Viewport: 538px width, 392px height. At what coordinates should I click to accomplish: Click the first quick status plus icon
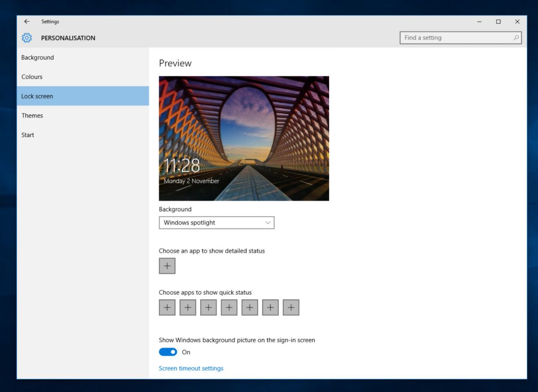click(167, 307)
